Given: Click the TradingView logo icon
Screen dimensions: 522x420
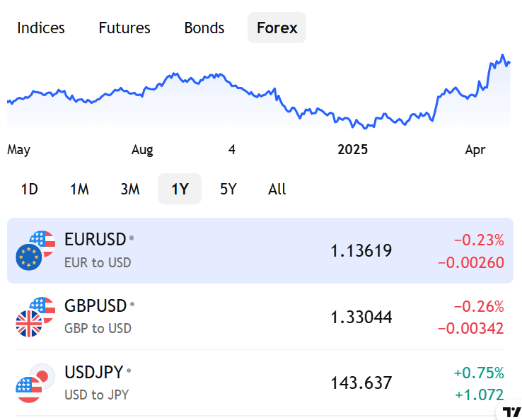Looking at the screenshot, I should click(x=511, y=412).
